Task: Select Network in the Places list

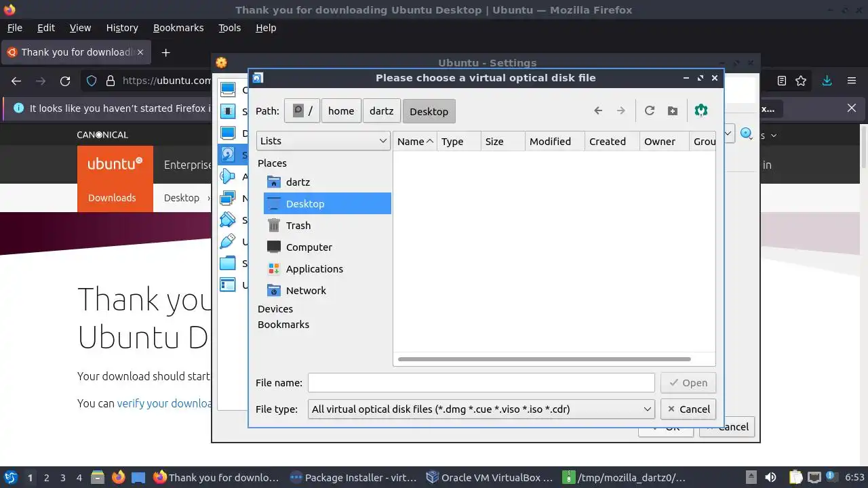Action: pos(328,290)
